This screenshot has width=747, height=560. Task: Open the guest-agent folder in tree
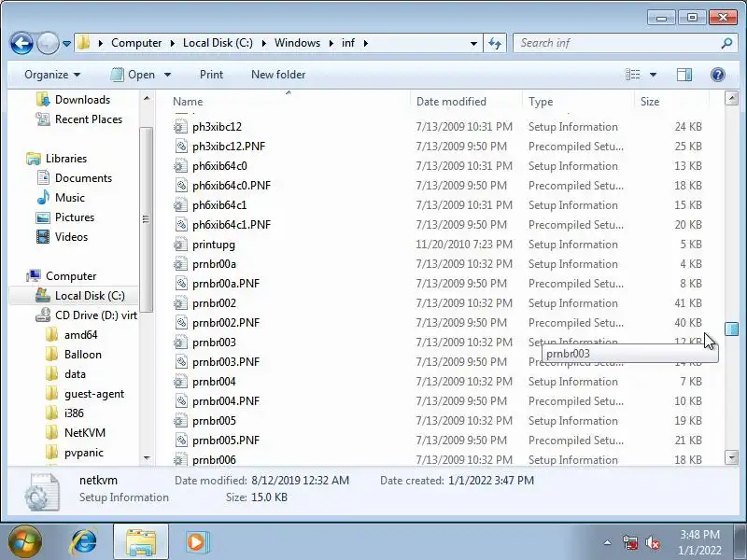tap(94, 394)
